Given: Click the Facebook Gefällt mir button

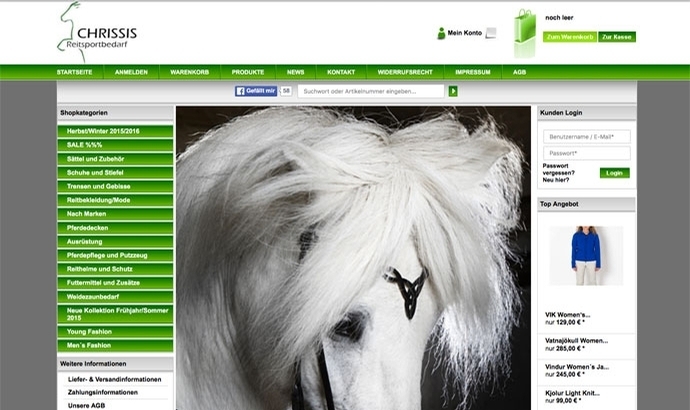Looking at the screenshot, I should 256,91.
